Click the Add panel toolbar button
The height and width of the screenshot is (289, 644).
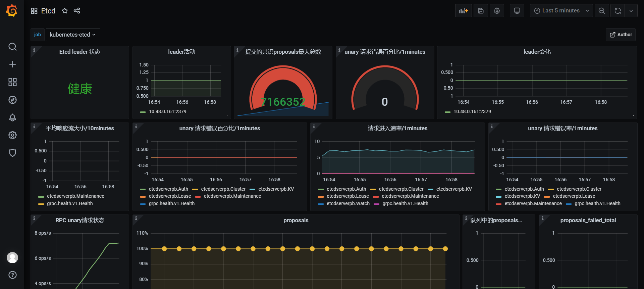(463, 11)
